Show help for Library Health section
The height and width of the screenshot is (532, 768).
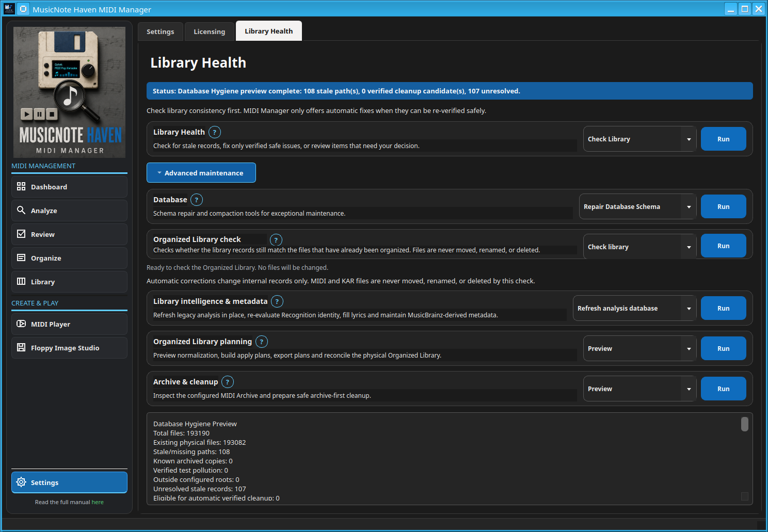coord(215,132)
